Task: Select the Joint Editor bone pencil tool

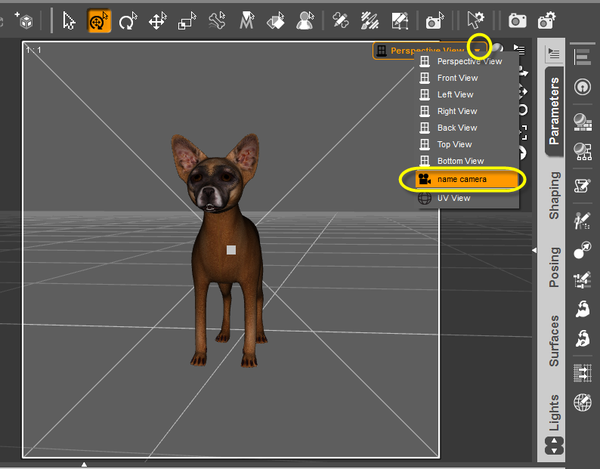Action: pyautogui.click(x=341, y=21)
